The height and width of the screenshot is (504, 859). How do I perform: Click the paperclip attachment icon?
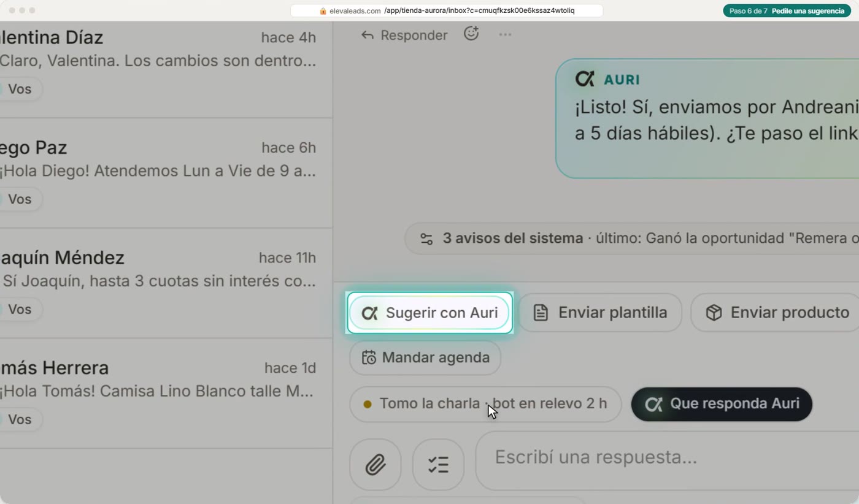click(376, 465)
